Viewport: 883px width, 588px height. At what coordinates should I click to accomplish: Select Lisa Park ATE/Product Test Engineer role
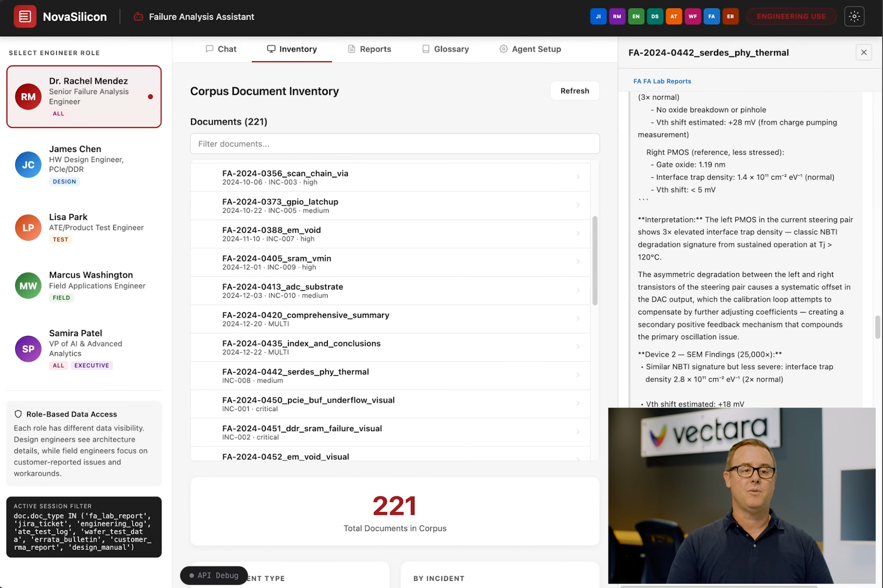tap(84, 228)
